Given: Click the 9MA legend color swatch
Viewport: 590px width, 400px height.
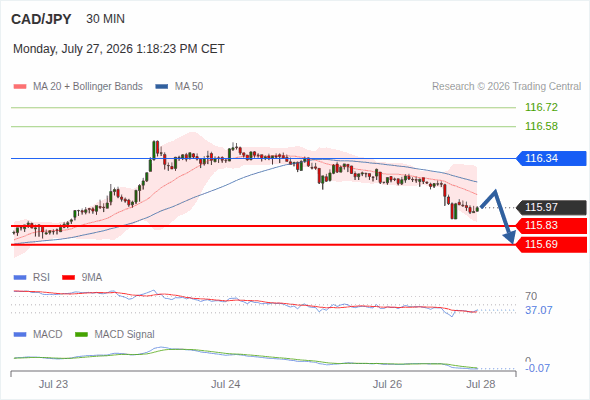Looking at the screenshot, I should [x=68, y=278].
